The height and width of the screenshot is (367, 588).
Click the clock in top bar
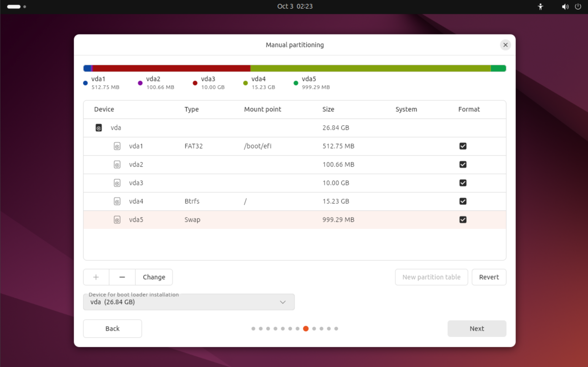[x=295, y=6]
